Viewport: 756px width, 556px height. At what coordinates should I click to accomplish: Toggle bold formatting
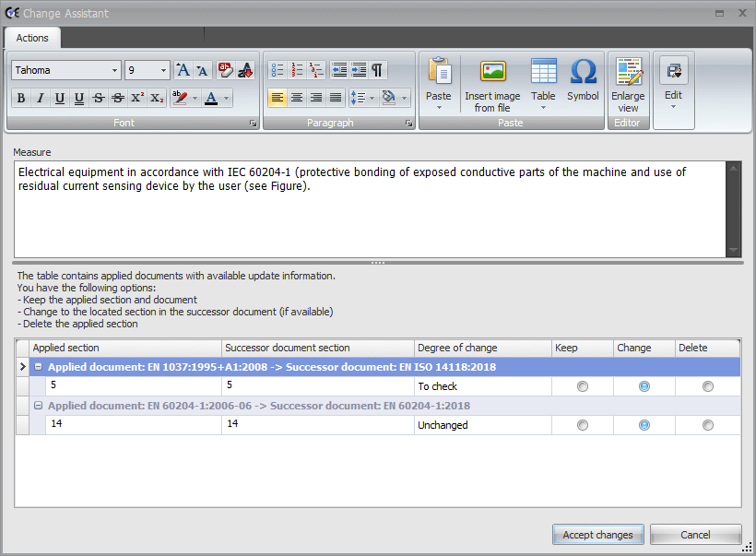(20, 97)
